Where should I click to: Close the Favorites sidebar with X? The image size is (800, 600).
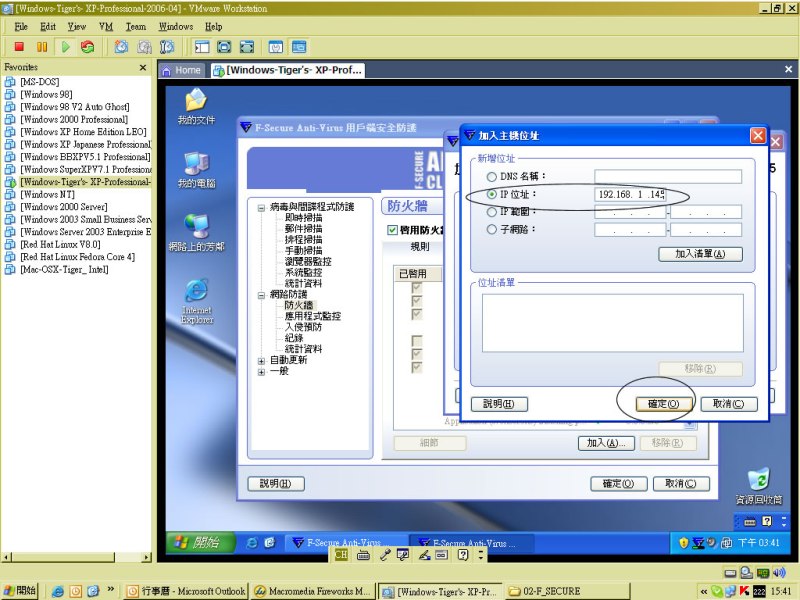142,68
